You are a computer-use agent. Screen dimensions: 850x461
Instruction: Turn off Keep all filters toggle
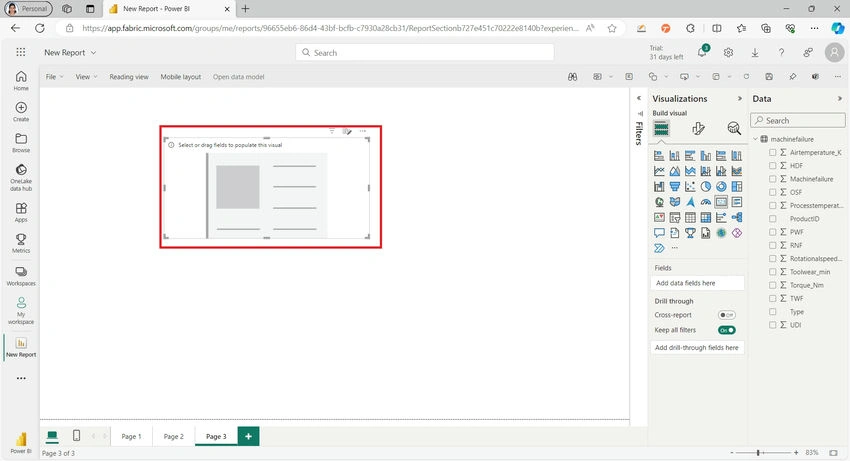pos(726,330)
